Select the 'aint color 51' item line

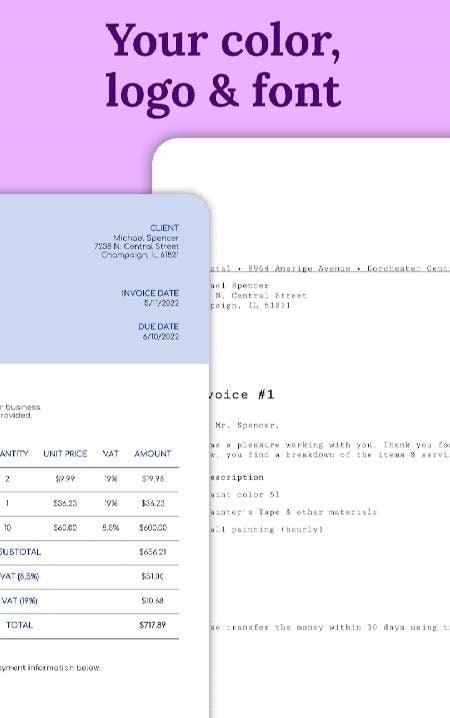click(x=244, y=495)
